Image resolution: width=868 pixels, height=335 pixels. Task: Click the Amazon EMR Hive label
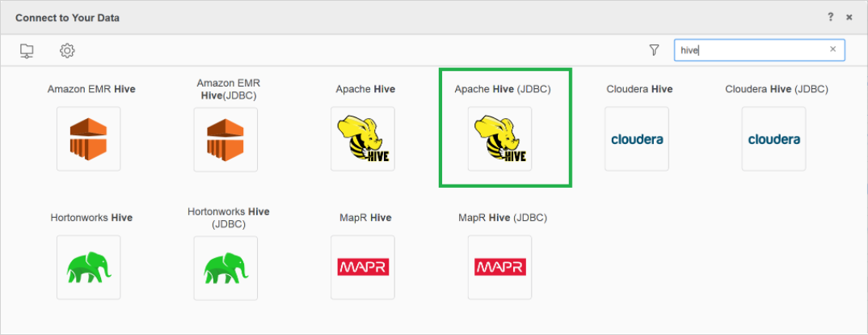tap(91, 89)
